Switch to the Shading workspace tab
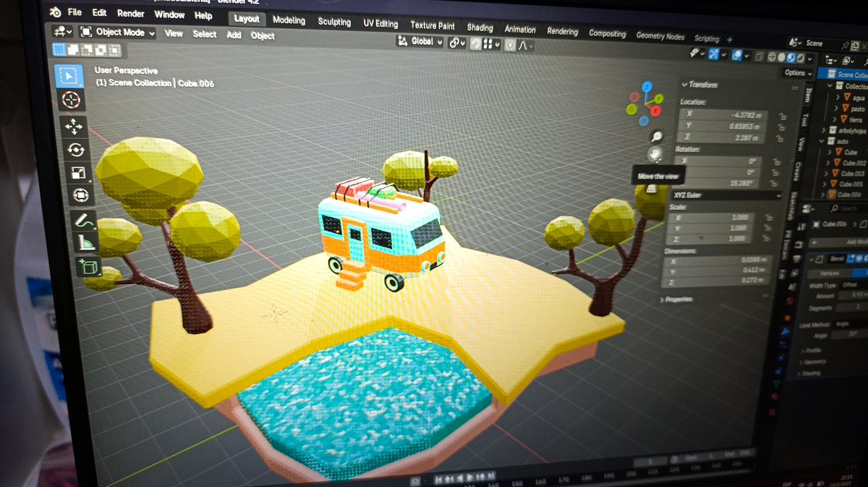This screenshot has height=487, width=868. pyautogui.click(x=480, y=27)
